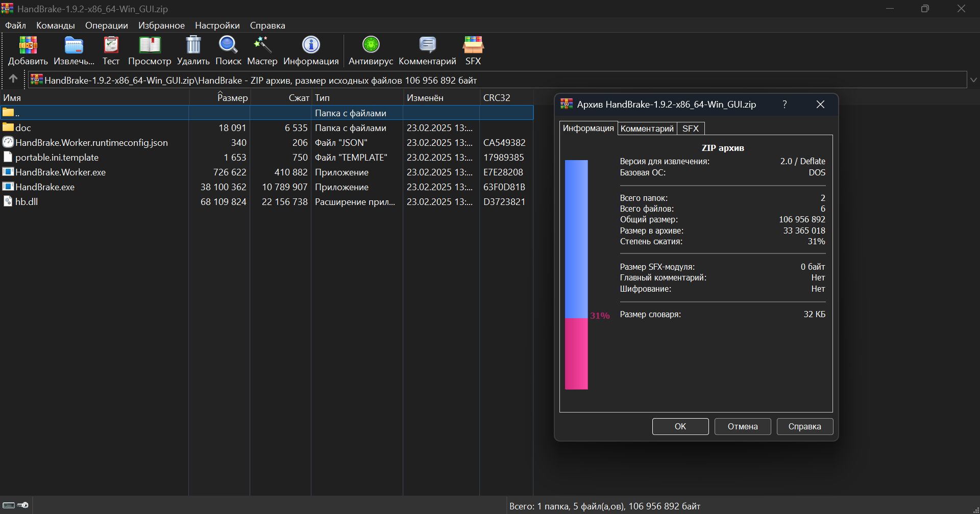980x514 pixels.
Task: Click the OK button in archive dialog
Action: tap(680, 426)
